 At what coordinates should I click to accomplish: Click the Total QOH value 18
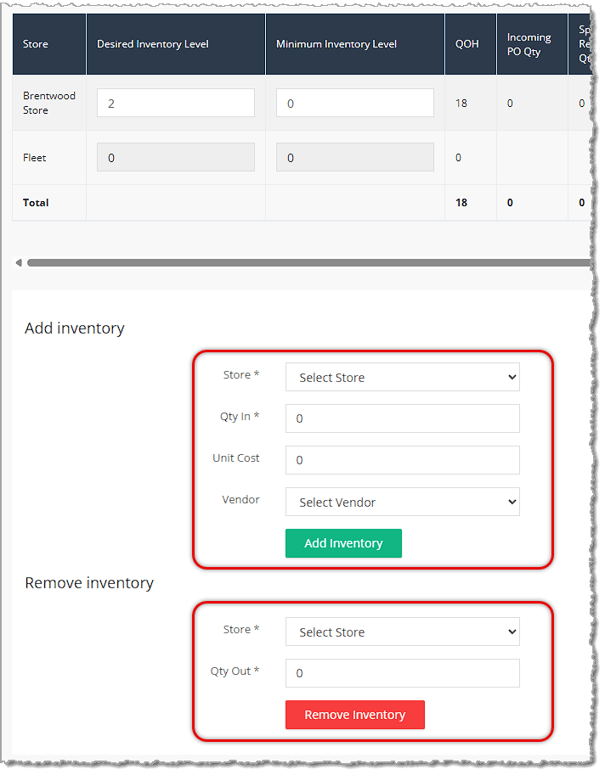[461, 203]
